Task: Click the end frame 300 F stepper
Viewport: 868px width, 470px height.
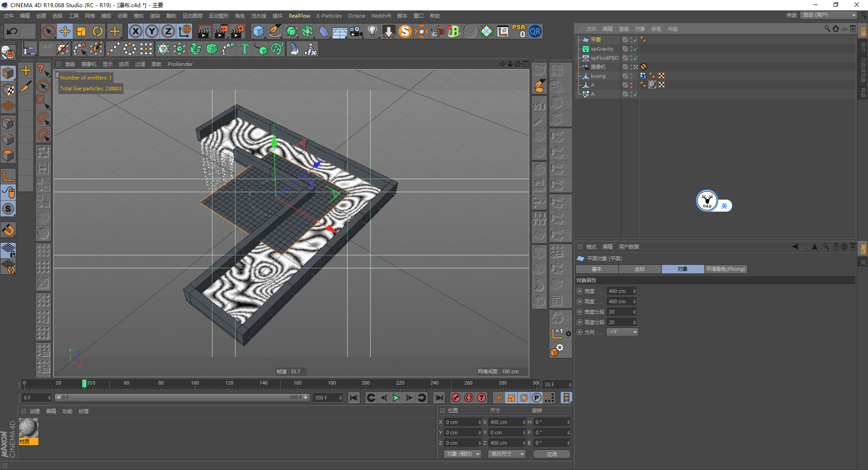Action: 340,398
